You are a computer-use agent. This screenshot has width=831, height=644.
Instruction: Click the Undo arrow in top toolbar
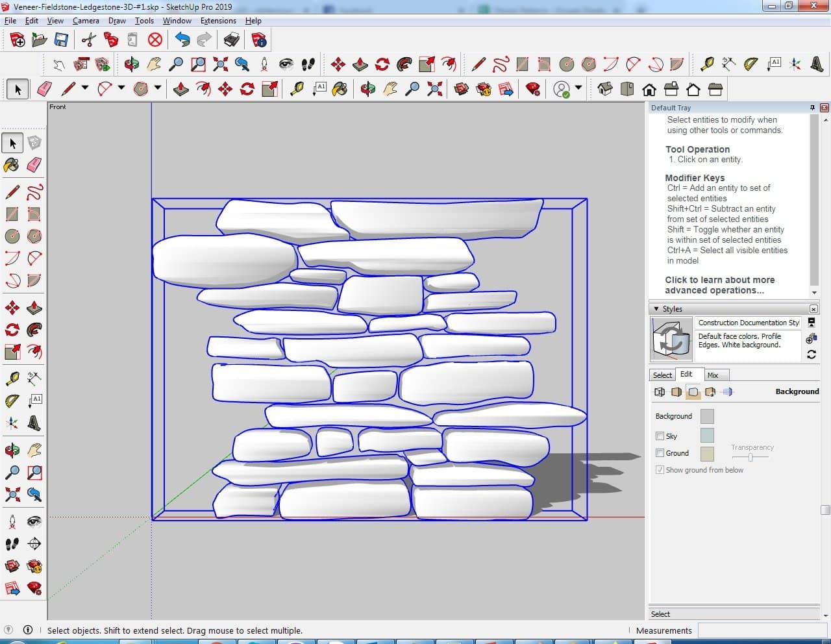[x=182, y=40]
